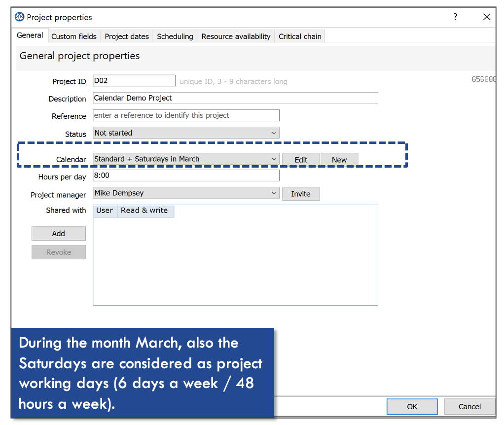Click the Project ID field D02

134,81
